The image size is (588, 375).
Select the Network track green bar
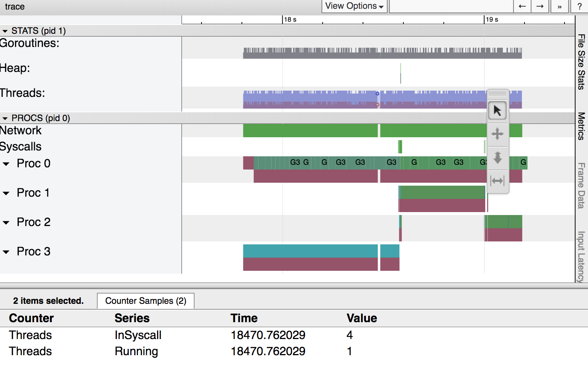click(310, 131)
